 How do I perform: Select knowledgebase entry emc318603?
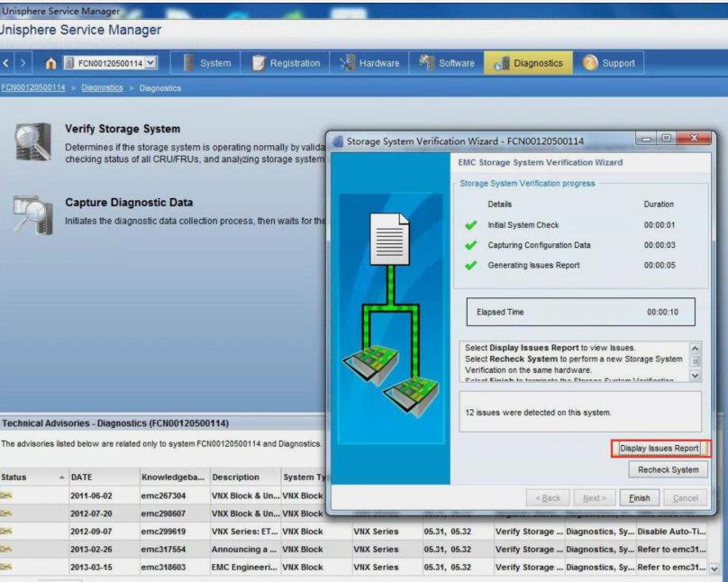click(163, 568)
